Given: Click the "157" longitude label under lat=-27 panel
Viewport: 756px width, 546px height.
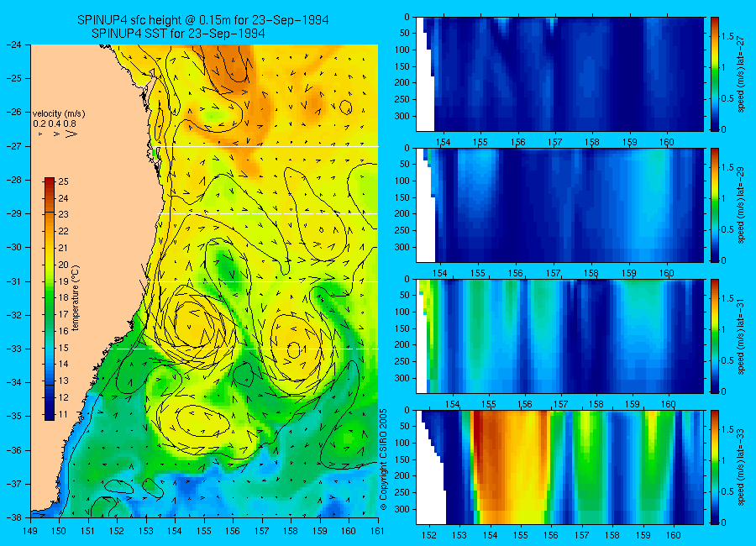Looking at the screenshot, I should (555, 142).
